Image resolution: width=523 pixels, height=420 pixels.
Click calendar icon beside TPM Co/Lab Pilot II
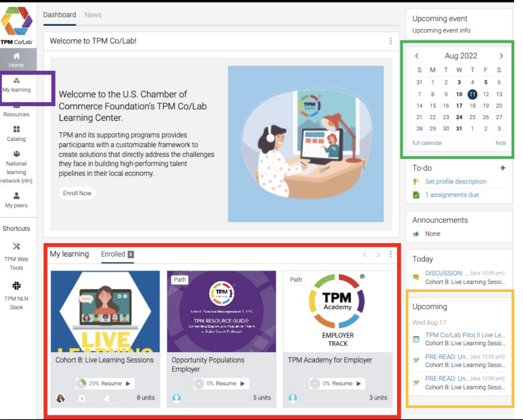416,339
